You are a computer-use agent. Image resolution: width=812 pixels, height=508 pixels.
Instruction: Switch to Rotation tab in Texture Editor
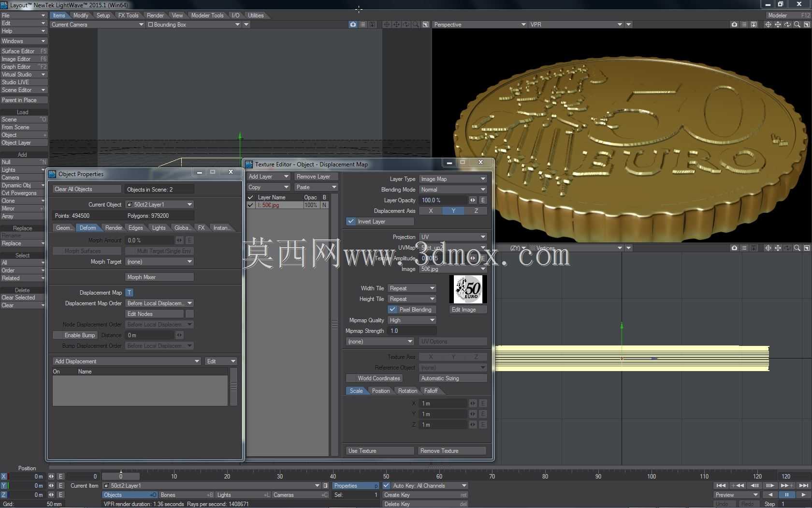[407, 391]
